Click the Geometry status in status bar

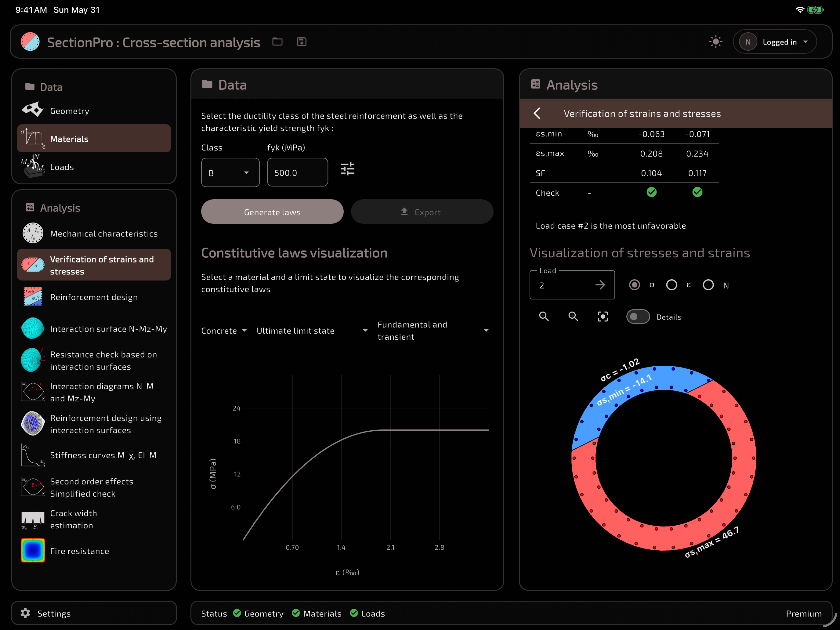coord(258,613)
